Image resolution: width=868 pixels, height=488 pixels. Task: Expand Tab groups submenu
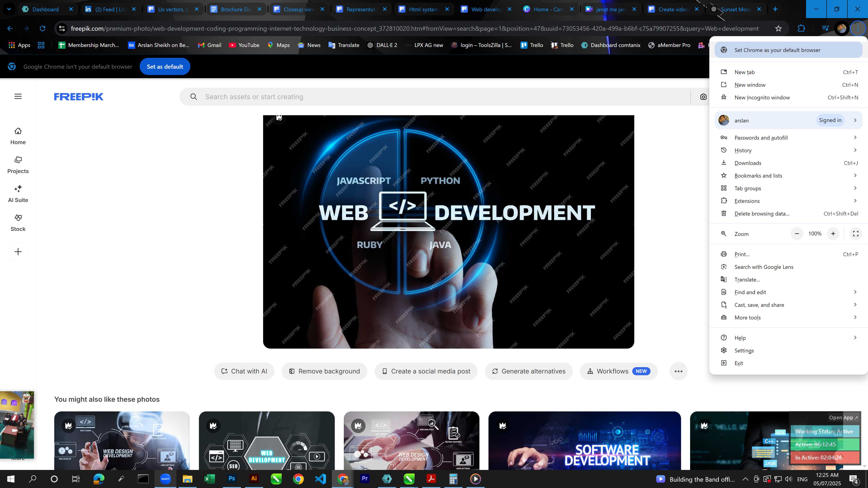789,188
